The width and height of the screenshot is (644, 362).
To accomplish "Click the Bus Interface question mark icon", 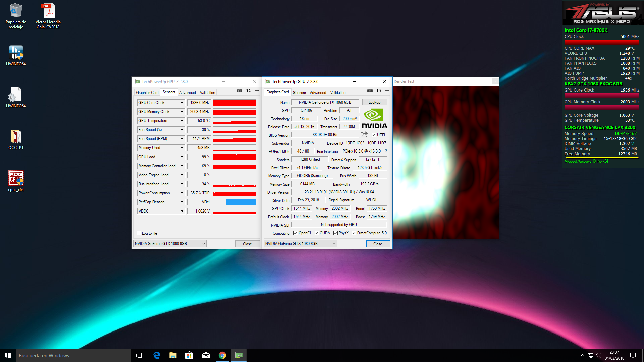I will 386,151.
